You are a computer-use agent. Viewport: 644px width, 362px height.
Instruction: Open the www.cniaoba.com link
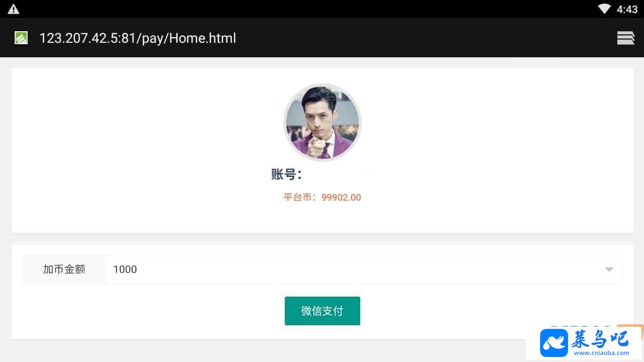tap(602, 353)
